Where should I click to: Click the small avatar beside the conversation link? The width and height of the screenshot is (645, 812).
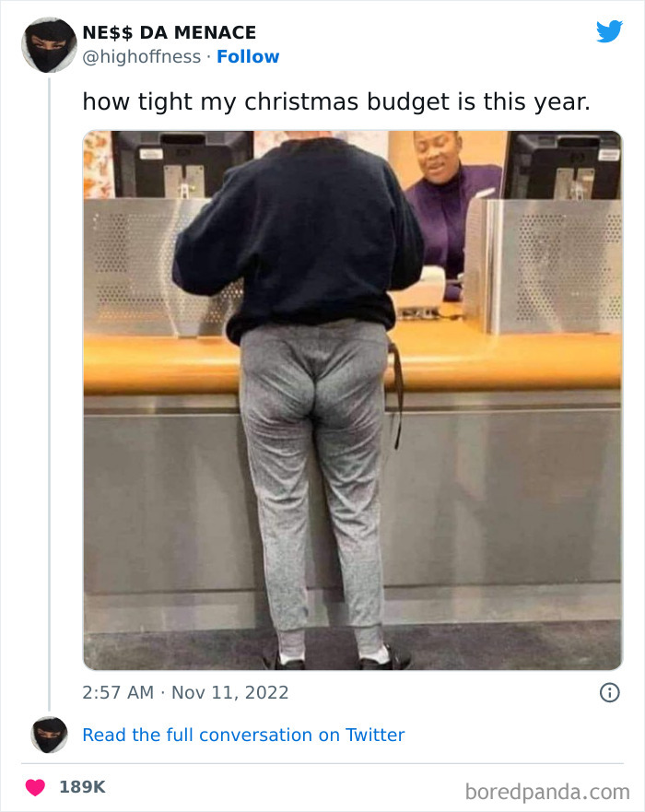(x=49, y=736)
